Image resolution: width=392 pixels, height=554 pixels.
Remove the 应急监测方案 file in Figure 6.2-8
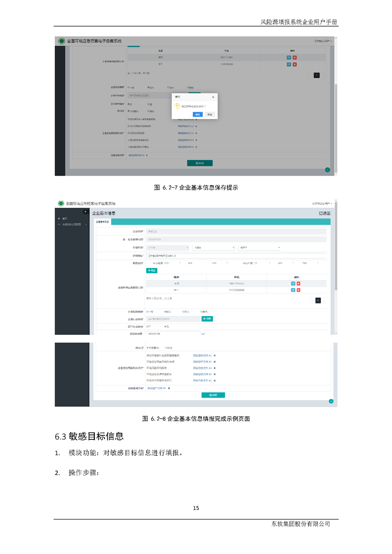click(x=169, y=388)
